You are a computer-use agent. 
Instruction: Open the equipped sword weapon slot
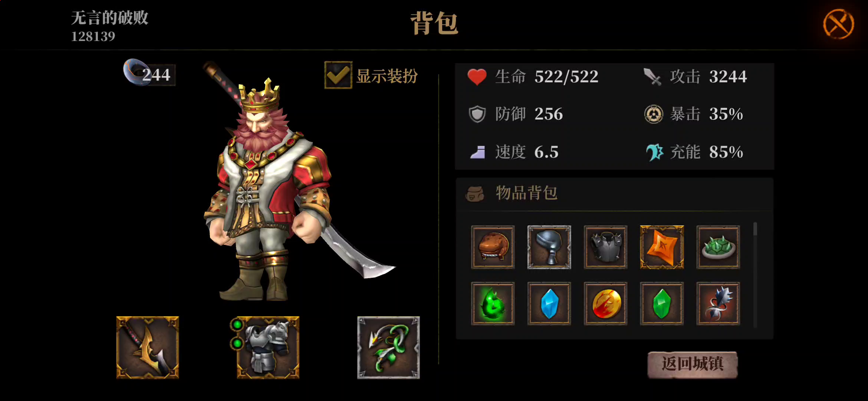point(148,348)
